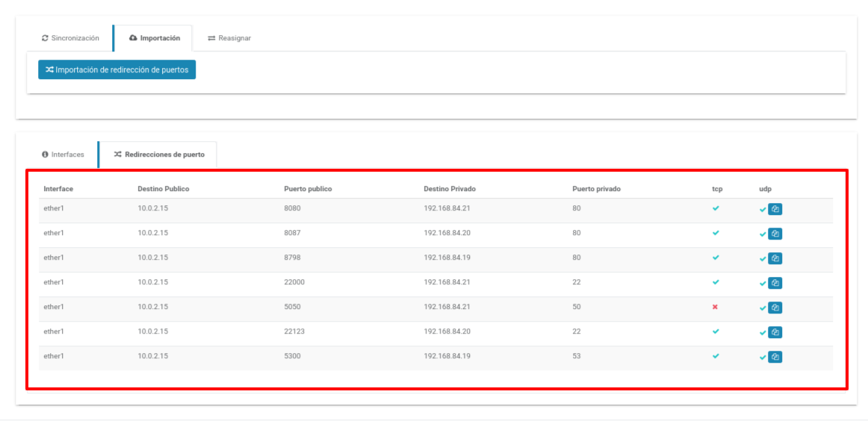Click 10.0.2.15 in the 8087 port row

(153, 233)
